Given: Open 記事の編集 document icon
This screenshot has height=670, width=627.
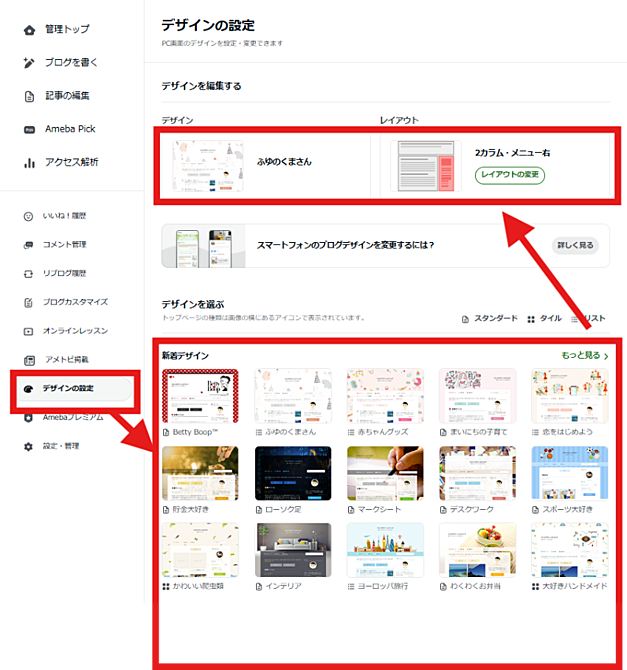Looking at the screenshot, I should 29,96.
